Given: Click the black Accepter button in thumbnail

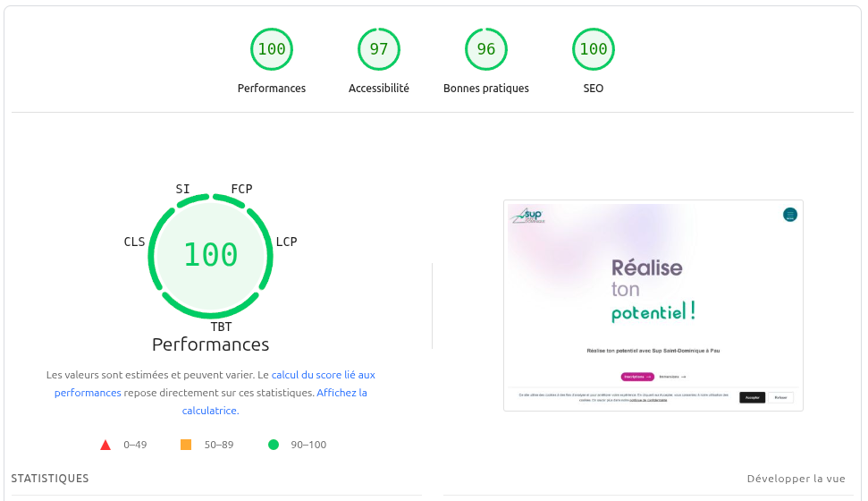Looking at the screenshot, I should tap(753, 397).
